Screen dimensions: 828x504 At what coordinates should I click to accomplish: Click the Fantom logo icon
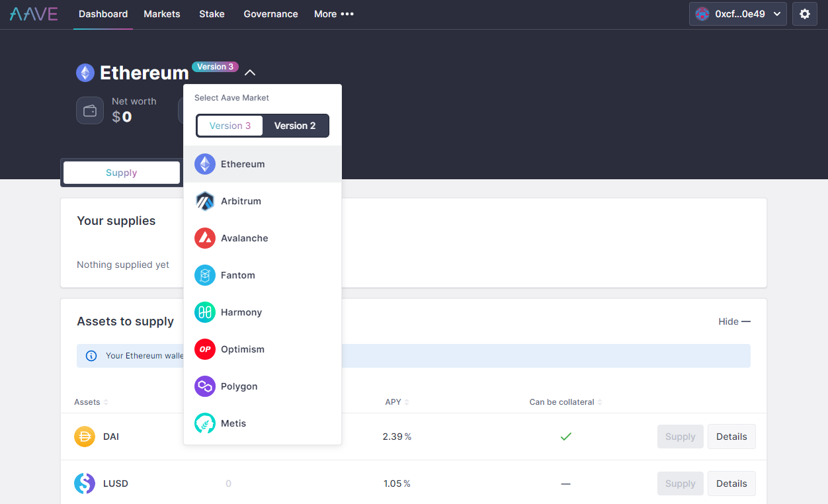tap(205, 275)
